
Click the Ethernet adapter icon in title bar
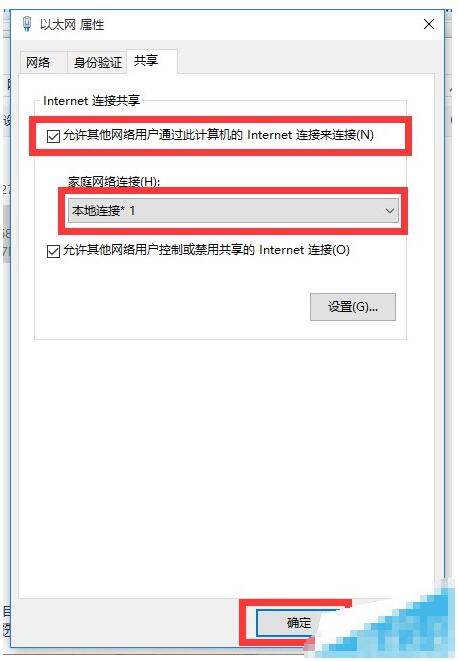pyautogui.click(x=27, y=24)
